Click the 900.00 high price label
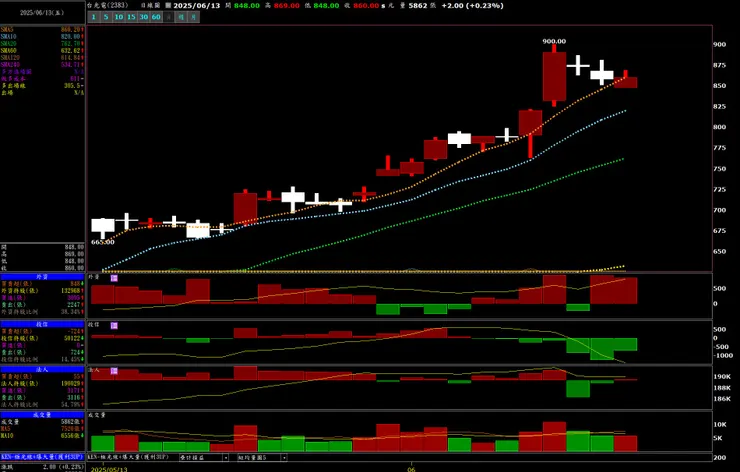The height and width of the screenshot is (472, 740). [x=554, y=42]
